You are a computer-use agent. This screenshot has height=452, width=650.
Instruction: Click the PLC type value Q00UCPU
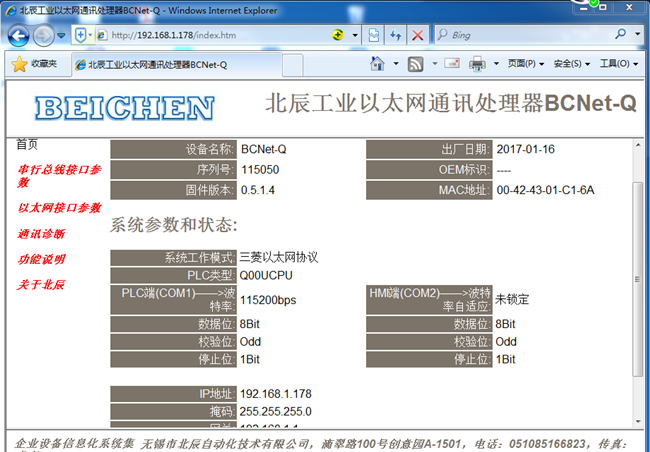[x=266, y=275]
